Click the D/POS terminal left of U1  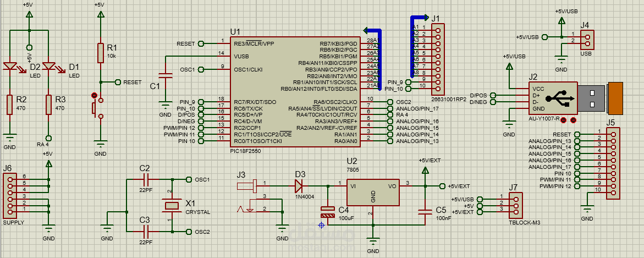pos(201,115)
